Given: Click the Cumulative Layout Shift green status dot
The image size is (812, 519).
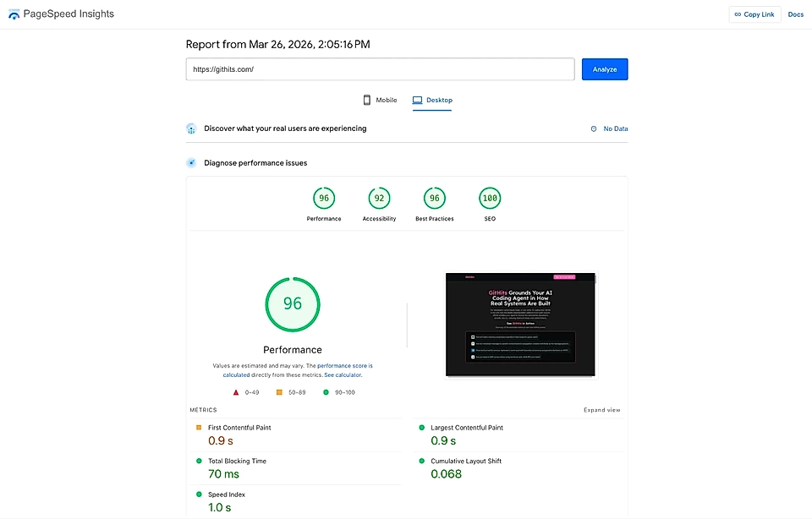Looking at the screenshot, I should coord(424,461).
